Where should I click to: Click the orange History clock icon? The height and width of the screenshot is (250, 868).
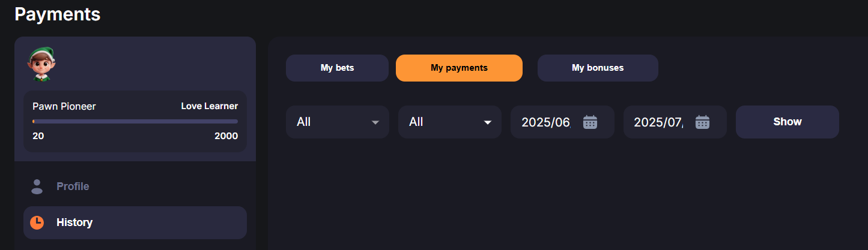[x=37, y=222]
